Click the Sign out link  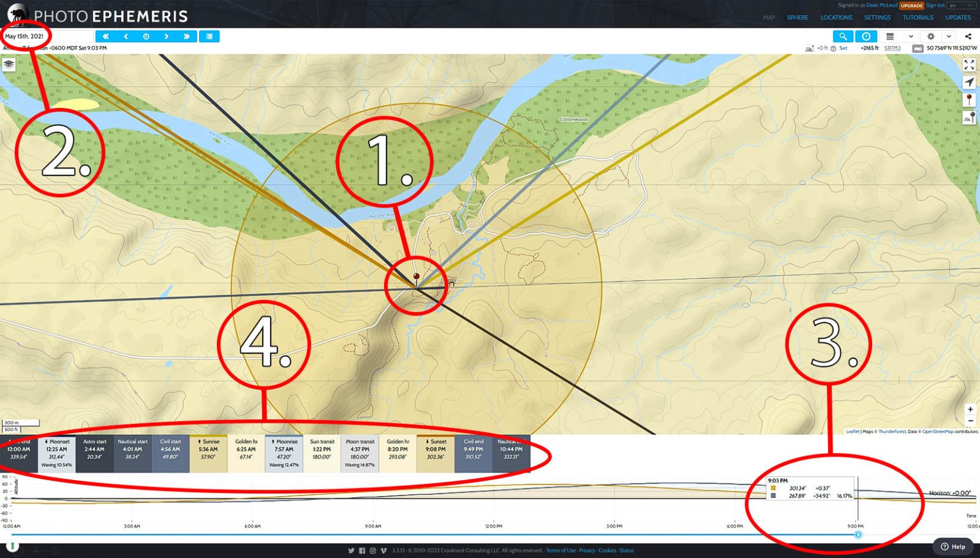[935, 6]
